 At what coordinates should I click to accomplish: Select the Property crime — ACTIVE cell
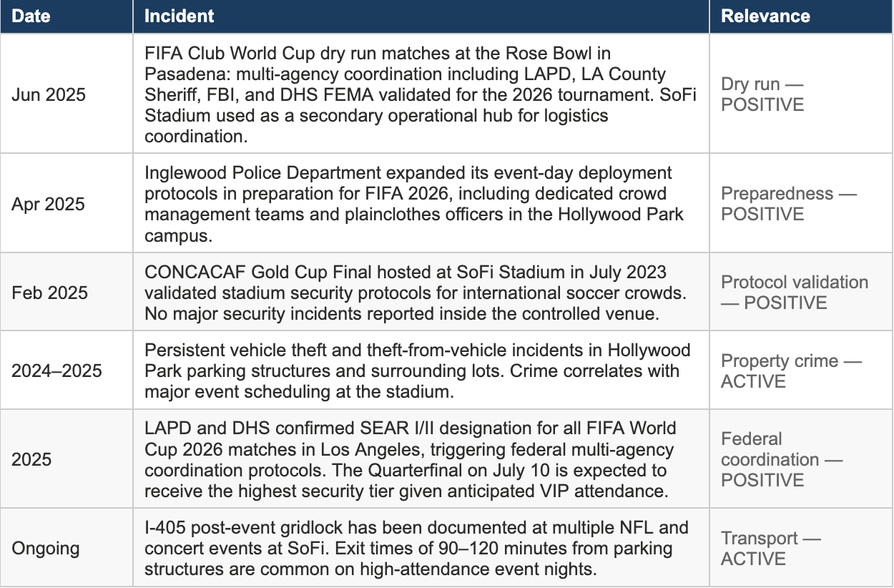click(792, 371)
